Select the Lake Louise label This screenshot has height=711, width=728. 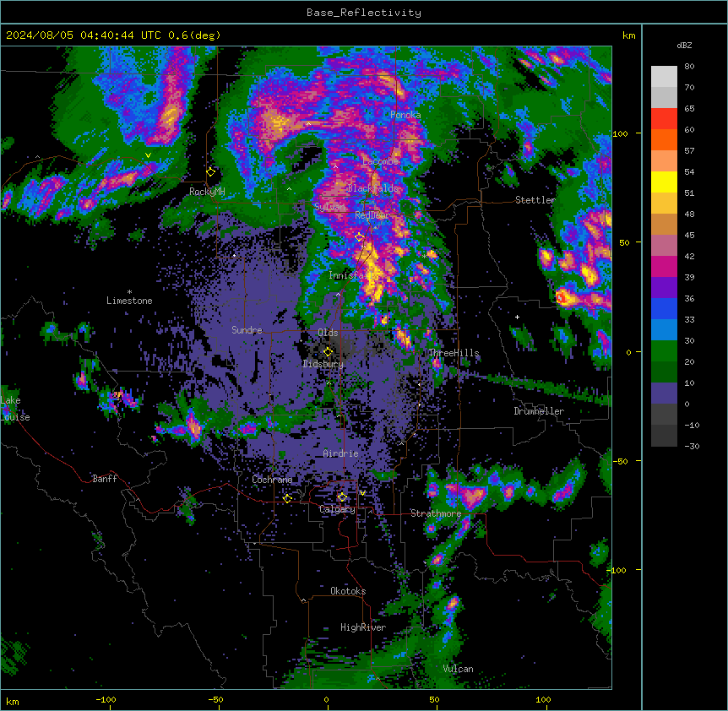[x=15, y=409]
